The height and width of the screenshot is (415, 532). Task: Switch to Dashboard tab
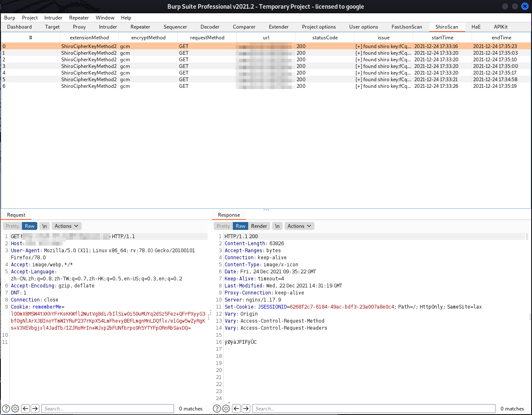click(19, 27)
